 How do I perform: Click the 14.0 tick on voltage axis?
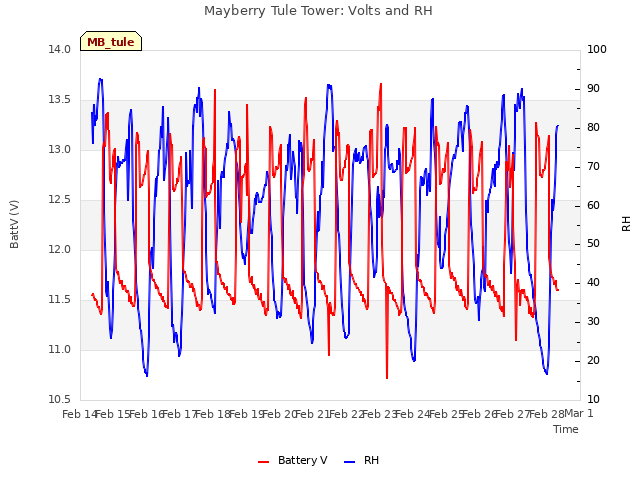(x=59, y=49)
